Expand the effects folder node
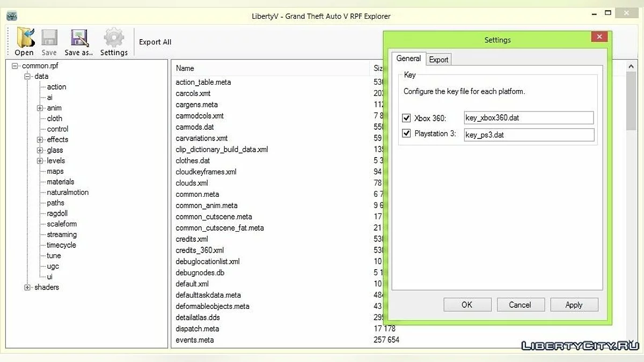Viewport: 644px width, 362px height. 40,139
